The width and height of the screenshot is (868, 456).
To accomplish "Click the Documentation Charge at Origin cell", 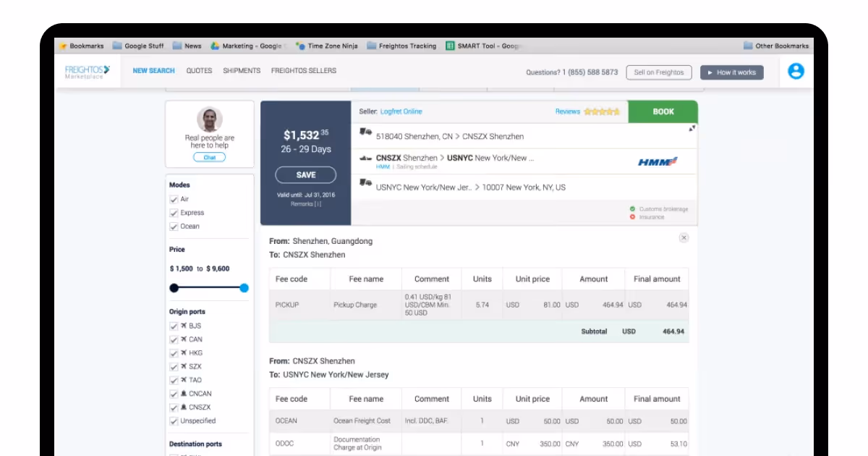I will tap(366, 444).
